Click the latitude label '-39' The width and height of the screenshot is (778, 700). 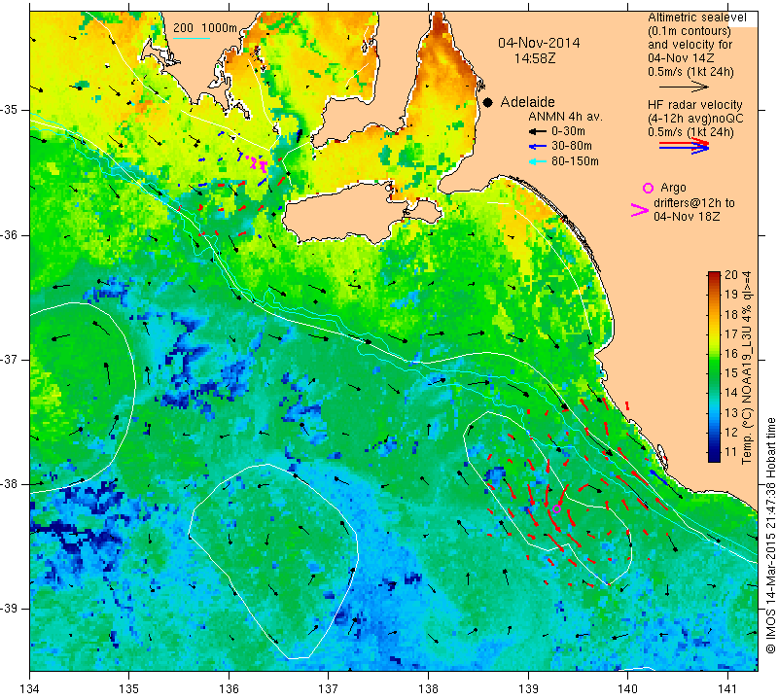coord(10,609)
